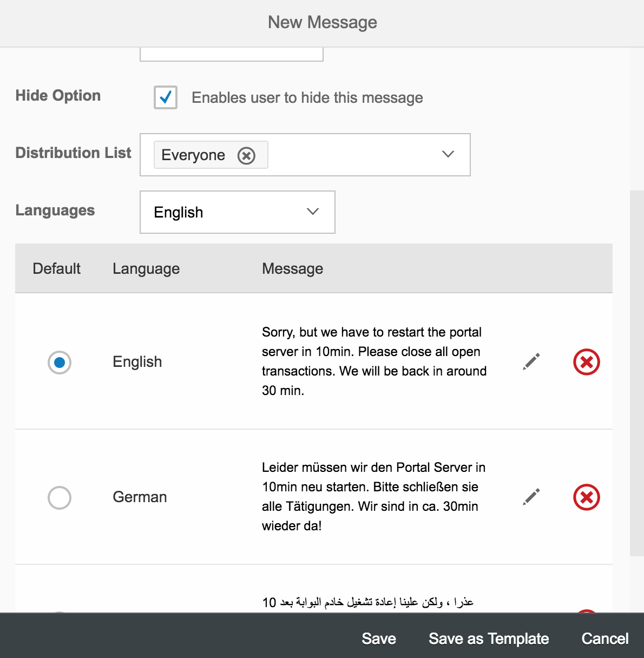Click the Message column header
Image resolution: width=644 pixels, height=658 pixels.
pos(293,268)
